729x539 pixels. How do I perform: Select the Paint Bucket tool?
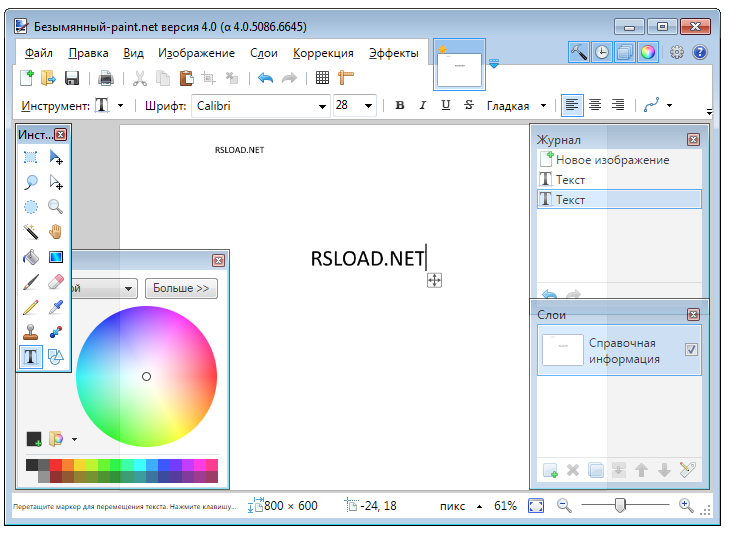[31, 257]
